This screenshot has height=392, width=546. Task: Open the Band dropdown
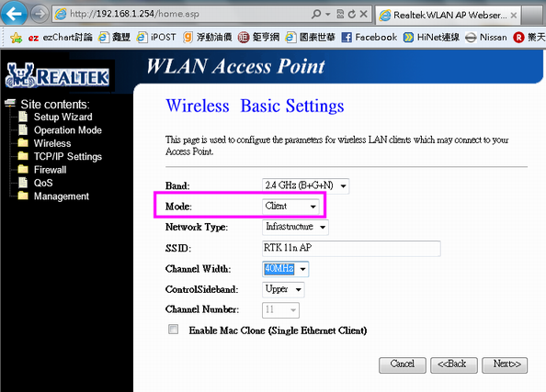click(x=305, y=185)
